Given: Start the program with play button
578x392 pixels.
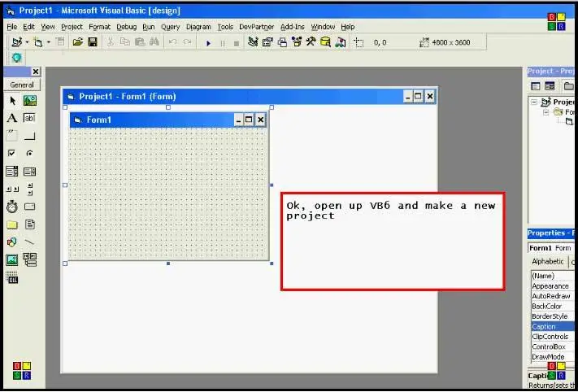Looking at the screenshot, I should point(208,43).
